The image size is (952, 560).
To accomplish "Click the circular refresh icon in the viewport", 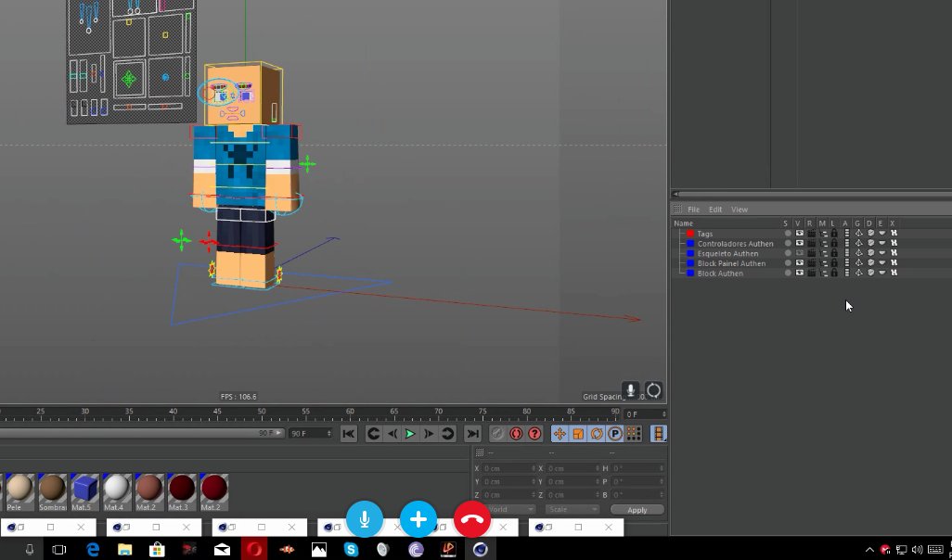I will (653, 390).
